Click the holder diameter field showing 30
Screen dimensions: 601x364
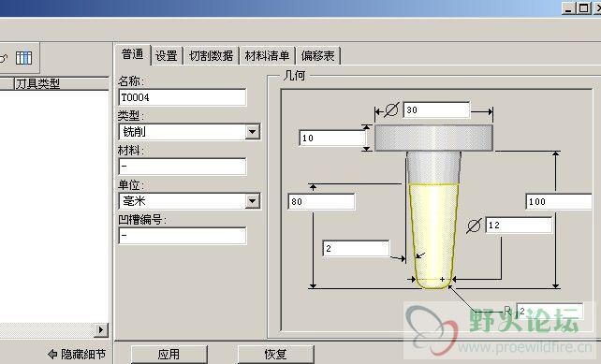coord(436,110)
